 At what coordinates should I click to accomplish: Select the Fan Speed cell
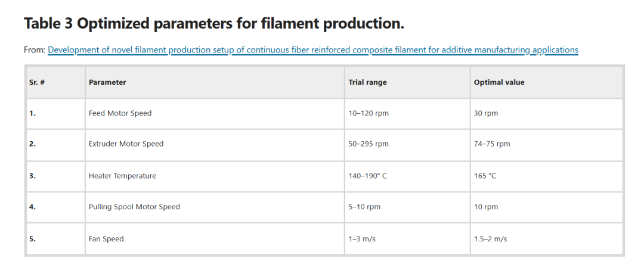[x=106, y=239]
